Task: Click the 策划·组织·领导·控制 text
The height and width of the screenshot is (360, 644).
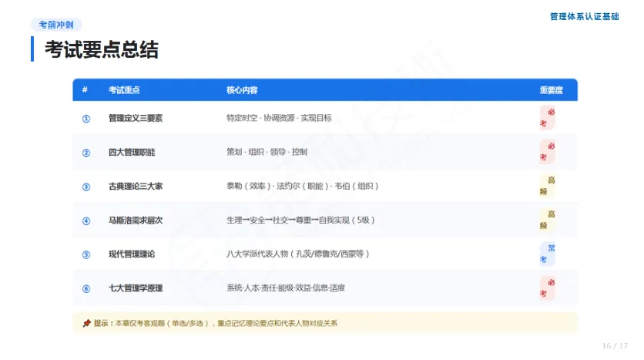Action: 267,152
